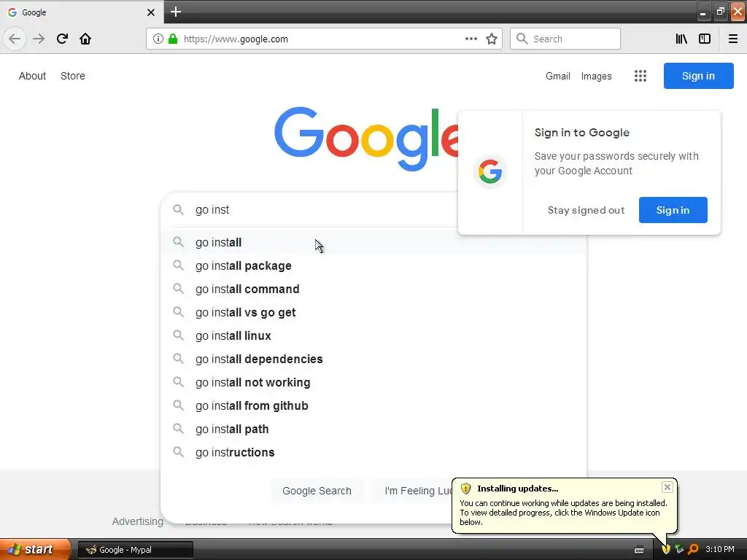Choose Stay signed out

click(x=586, y=210)
